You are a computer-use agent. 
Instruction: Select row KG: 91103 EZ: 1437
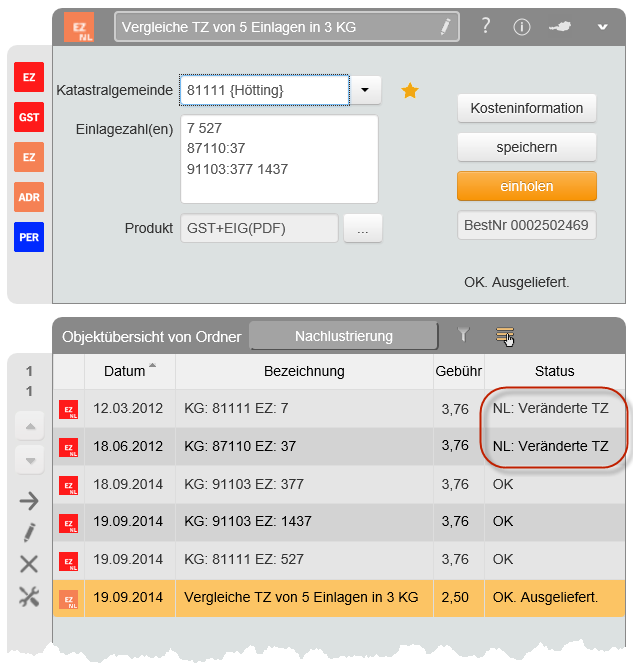(x=339, y=522)
